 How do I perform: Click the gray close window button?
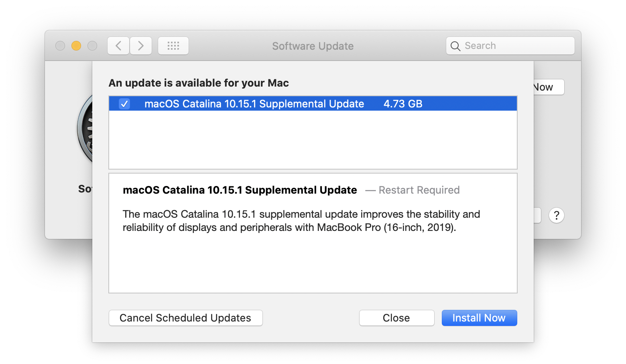tap(60, 46)
